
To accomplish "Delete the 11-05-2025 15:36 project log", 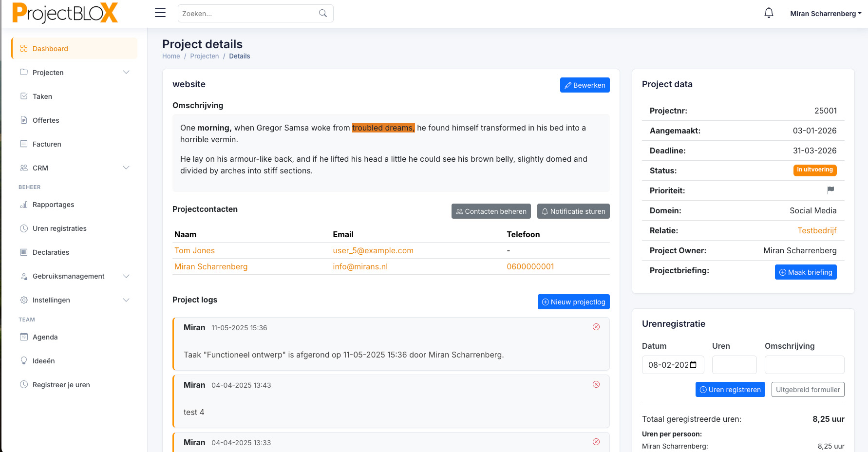I will pos(596,327).
